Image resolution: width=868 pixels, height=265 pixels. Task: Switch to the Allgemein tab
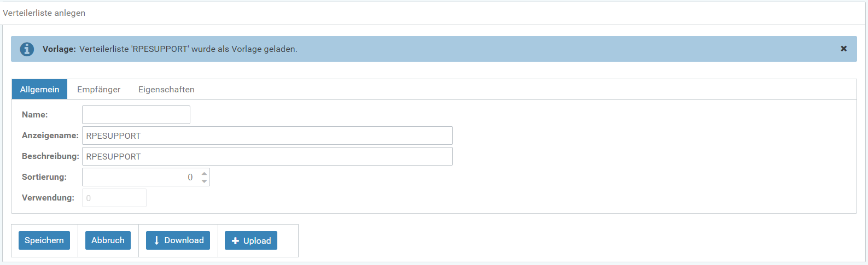39,90
